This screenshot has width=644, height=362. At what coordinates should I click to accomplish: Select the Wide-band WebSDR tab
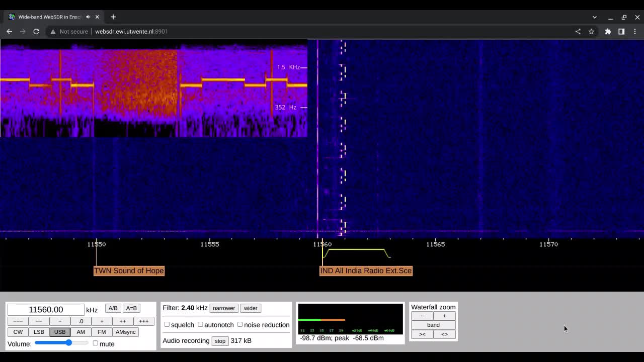tap(49, 17)
